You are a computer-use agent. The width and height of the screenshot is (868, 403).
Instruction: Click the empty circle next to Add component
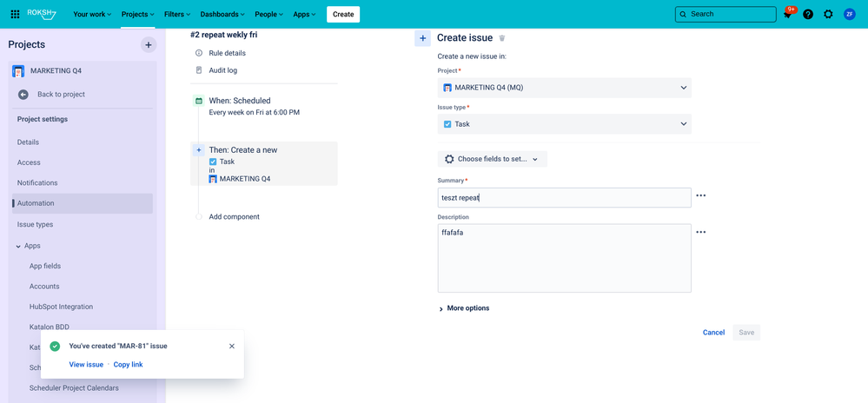click(x=199, y=216)
